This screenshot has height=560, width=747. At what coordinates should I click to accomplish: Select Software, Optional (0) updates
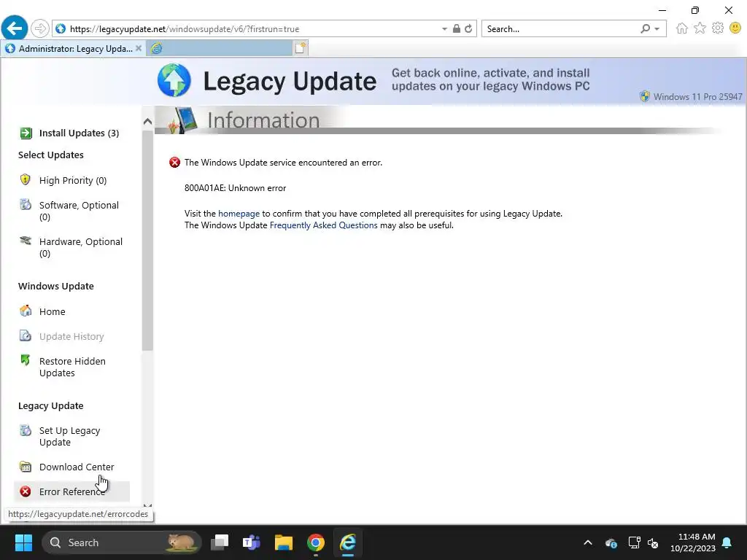coord(79,211)
